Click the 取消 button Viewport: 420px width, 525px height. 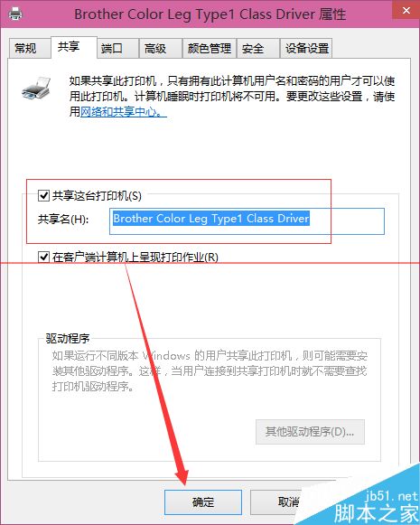288,502
